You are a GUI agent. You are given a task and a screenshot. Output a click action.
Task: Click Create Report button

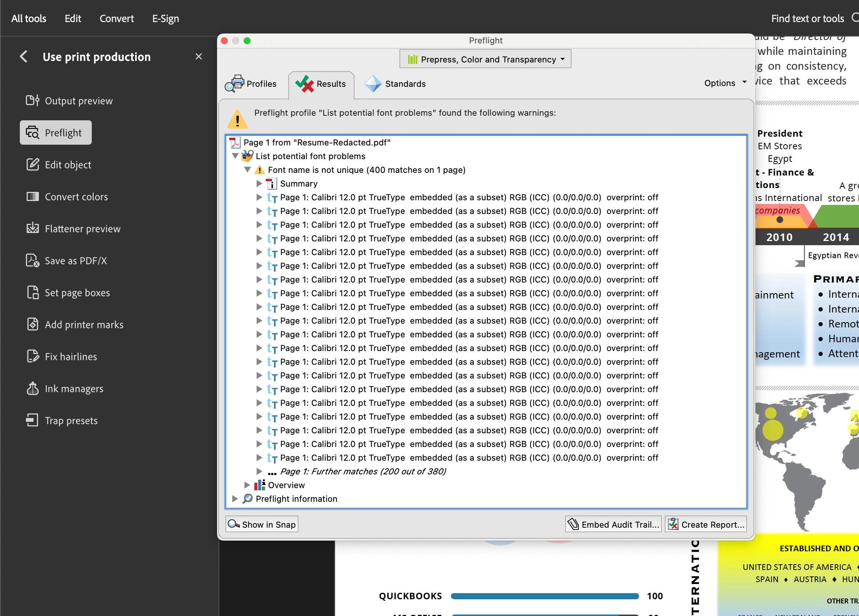(x=706, y=524)
